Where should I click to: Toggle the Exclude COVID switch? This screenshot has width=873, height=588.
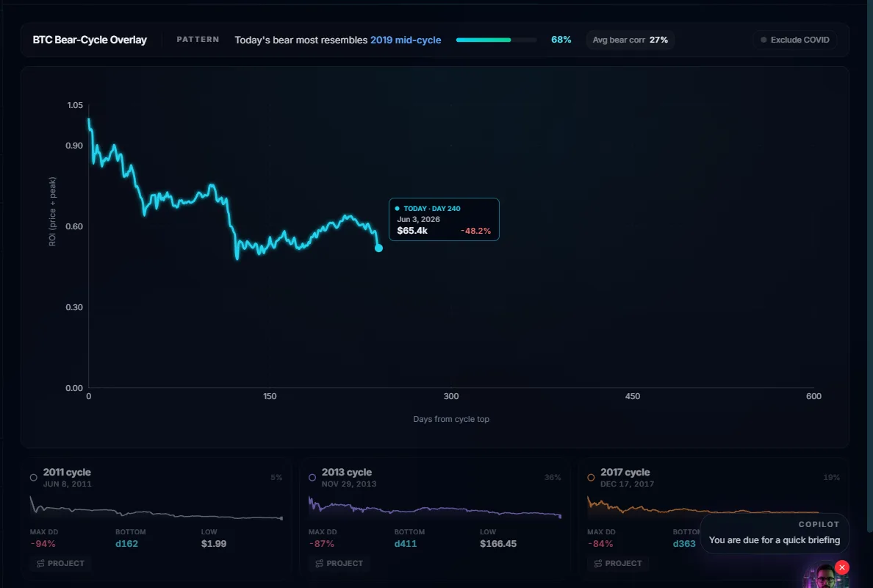(795, 40)
